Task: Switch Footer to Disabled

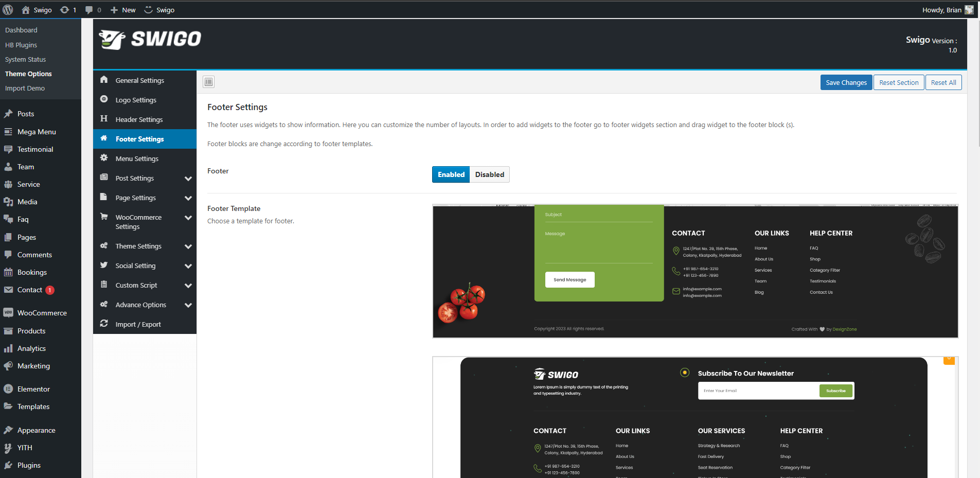Action: pos(489,174)
